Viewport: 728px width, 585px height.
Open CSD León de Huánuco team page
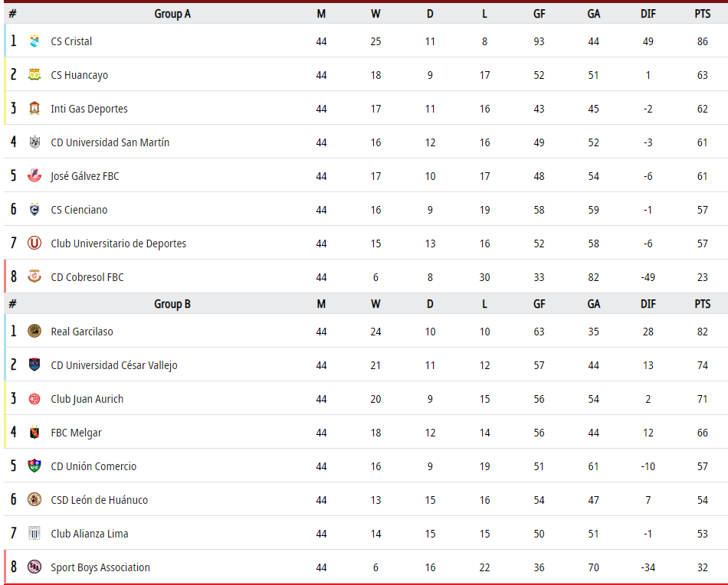100,500
